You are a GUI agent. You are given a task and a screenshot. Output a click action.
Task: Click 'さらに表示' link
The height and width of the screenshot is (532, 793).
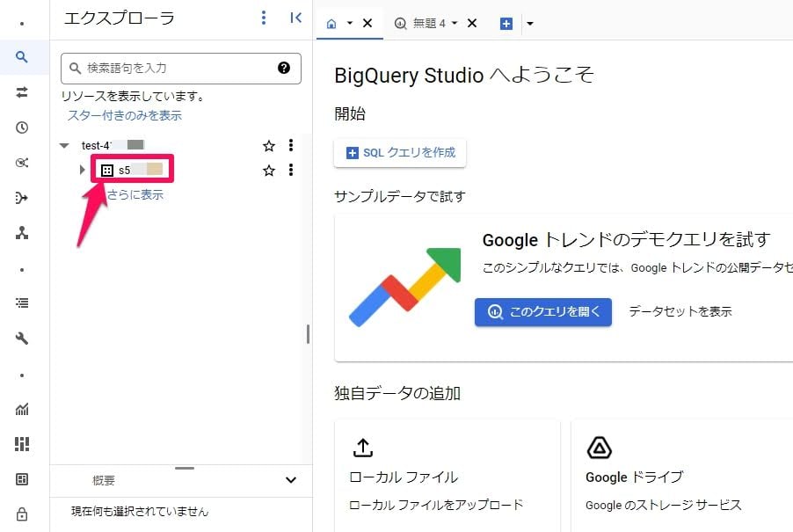pyautogui.click(x=135, y=194)
